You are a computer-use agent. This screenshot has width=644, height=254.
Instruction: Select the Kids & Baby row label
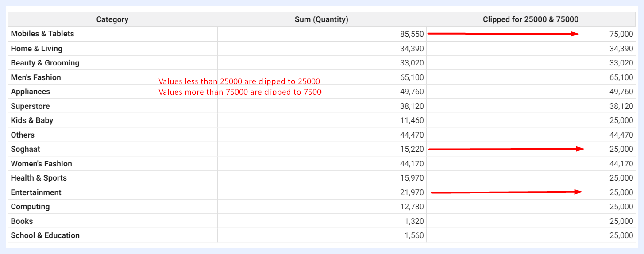[32, 120]
